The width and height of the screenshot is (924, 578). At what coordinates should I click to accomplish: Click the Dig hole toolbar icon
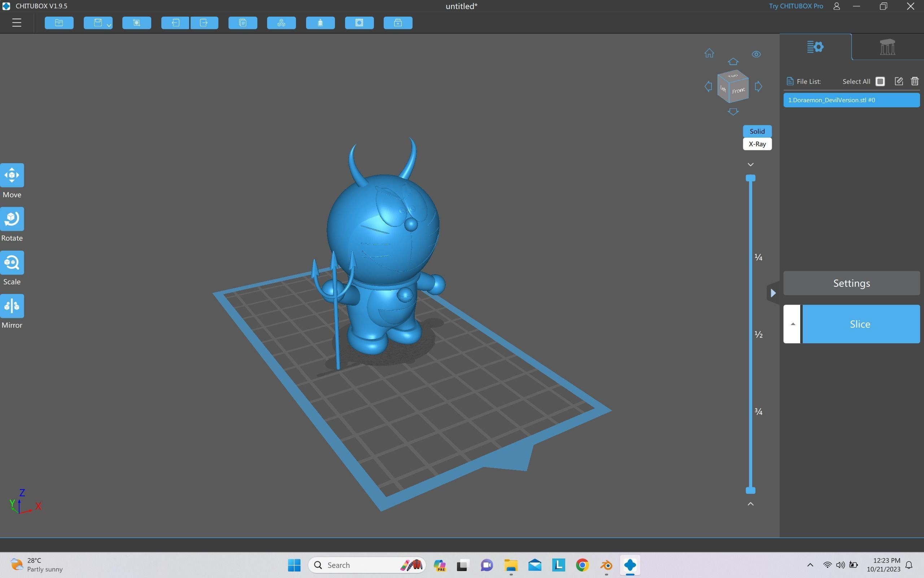point(359,23)
